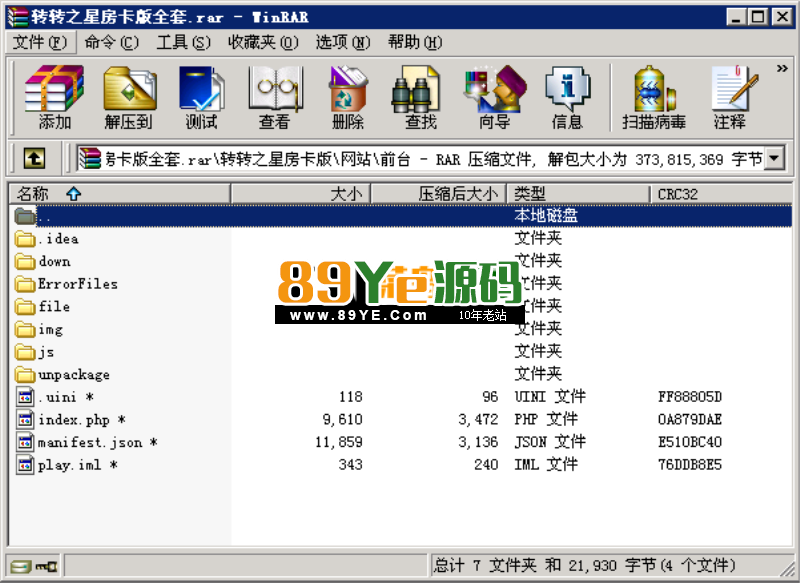Click CRC32 value E510BC40
The width and height of the screenshot is (800, 583).
coord(690,442)
